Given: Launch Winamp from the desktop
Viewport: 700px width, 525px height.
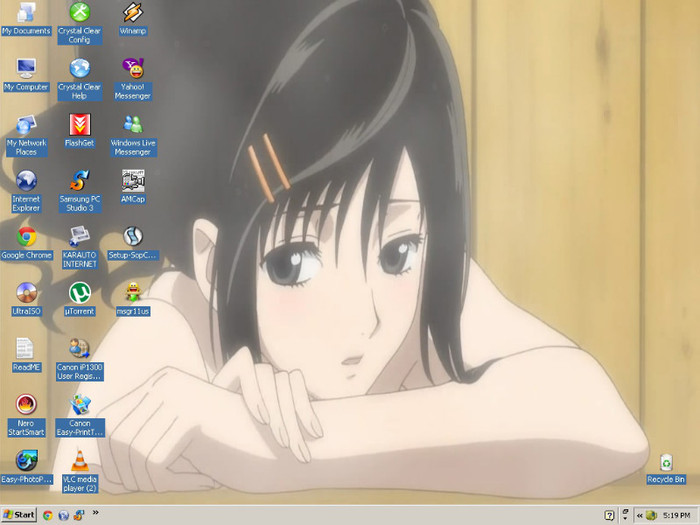Looking at the screenshot, I should 133,19.
